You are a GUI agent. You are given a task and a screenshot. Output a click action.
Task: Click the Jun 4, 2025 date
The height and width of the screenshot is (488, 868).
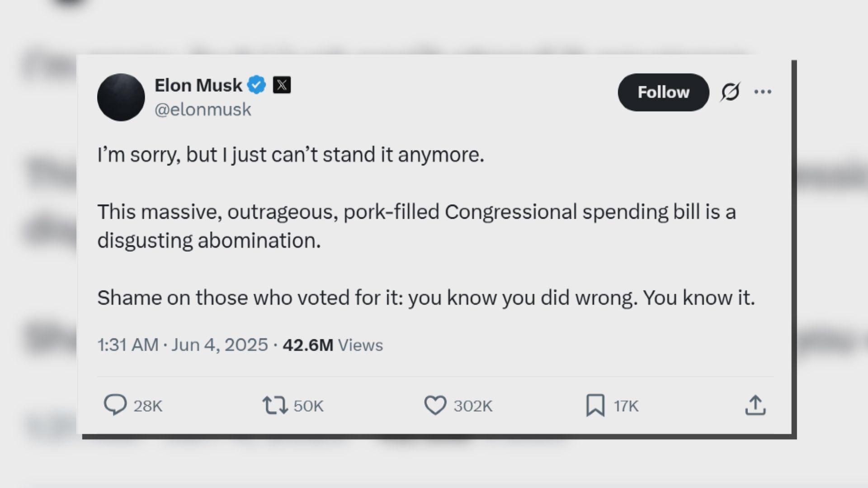[220, 345]
